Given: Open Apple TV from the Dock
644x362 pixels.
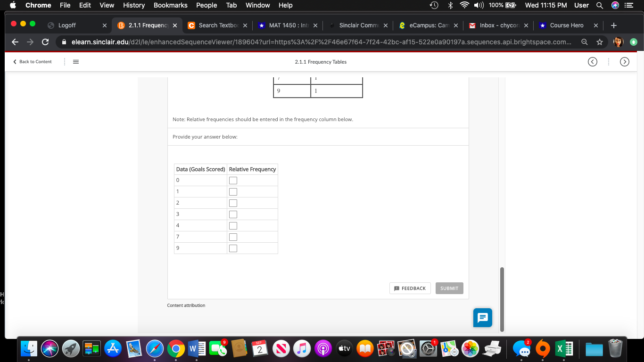Looking at the screenshot, I should (x=345, y=348).
